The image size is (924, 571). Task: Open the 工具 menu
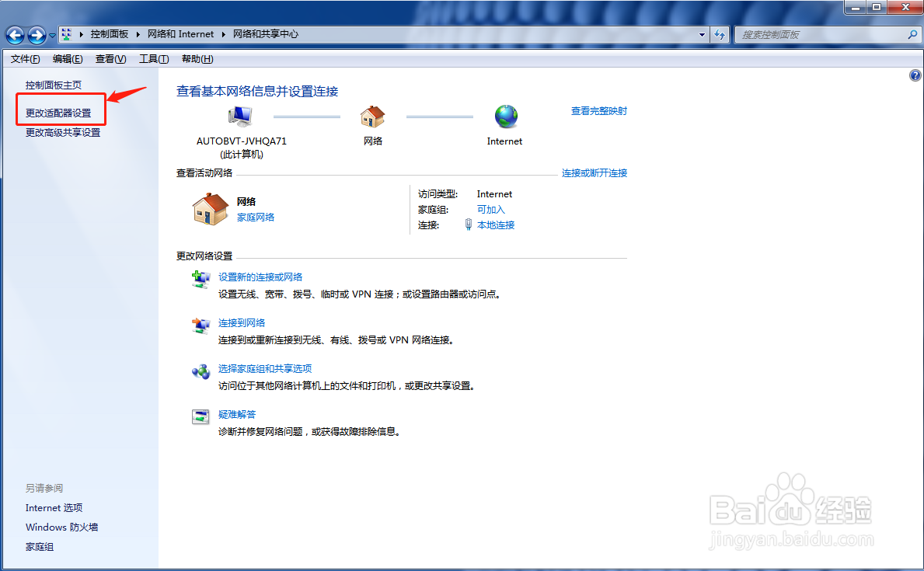point(152,58)
